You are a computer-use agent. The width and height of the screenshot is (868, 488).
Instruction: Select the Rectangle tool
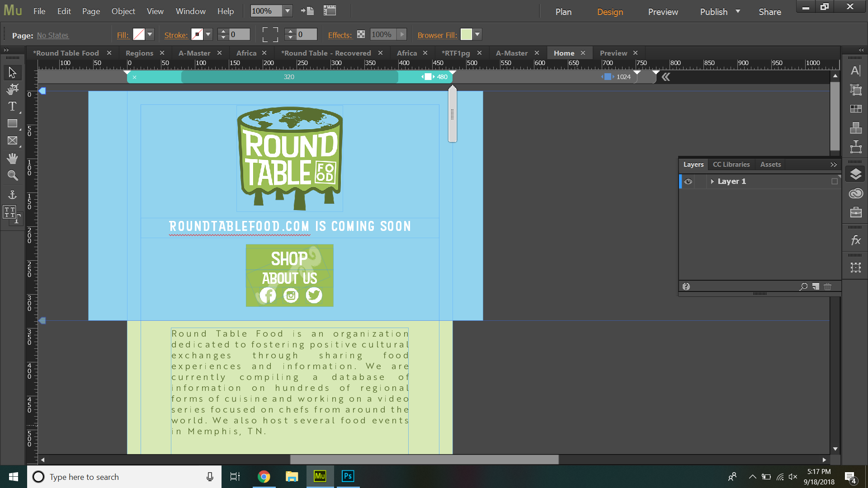pyautogui.click(x=12, y=123)
